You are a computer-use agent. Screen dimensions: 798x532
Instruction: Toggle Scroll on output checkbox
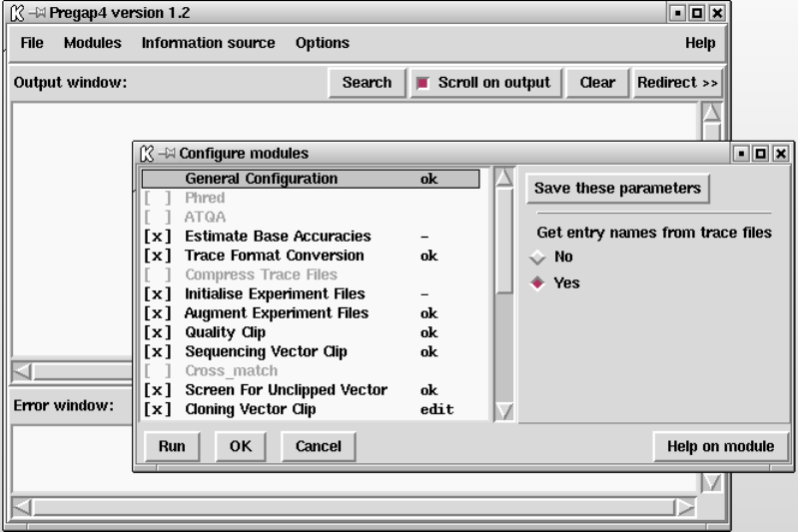(422, 83)
